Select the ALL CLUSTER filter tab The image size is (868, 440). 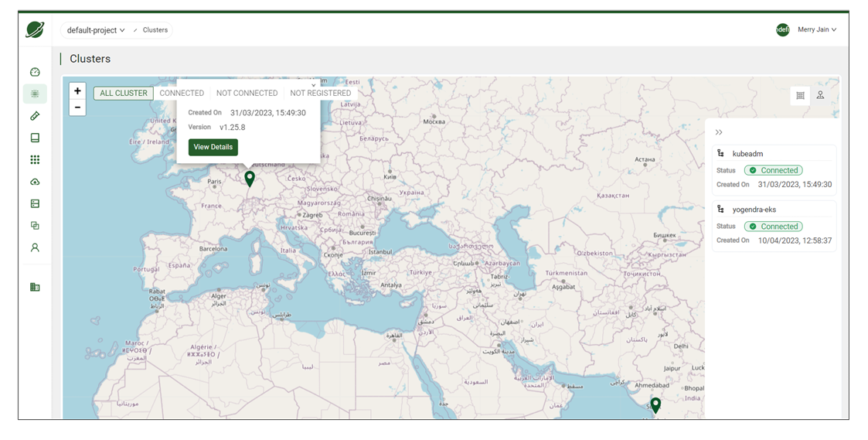pos(124,93)
